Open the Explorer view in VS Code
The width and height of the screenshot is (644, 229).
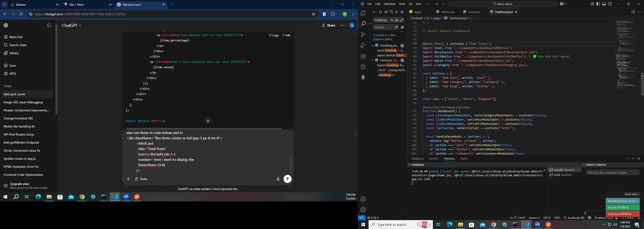363,13
